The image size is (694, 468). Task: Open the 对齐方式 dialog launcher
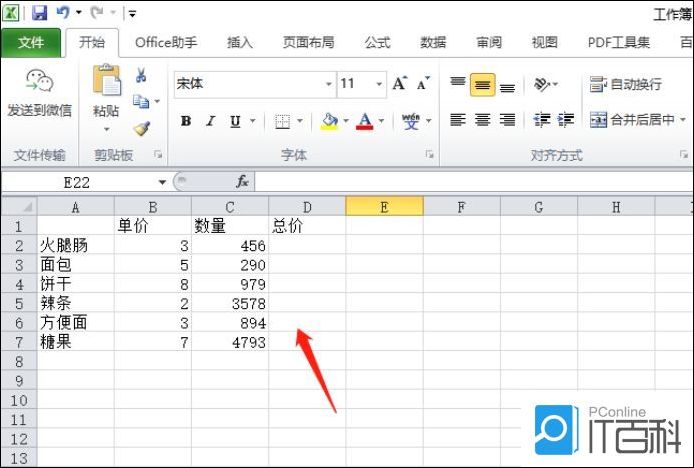pyautogui.click(x=684, y=154)
